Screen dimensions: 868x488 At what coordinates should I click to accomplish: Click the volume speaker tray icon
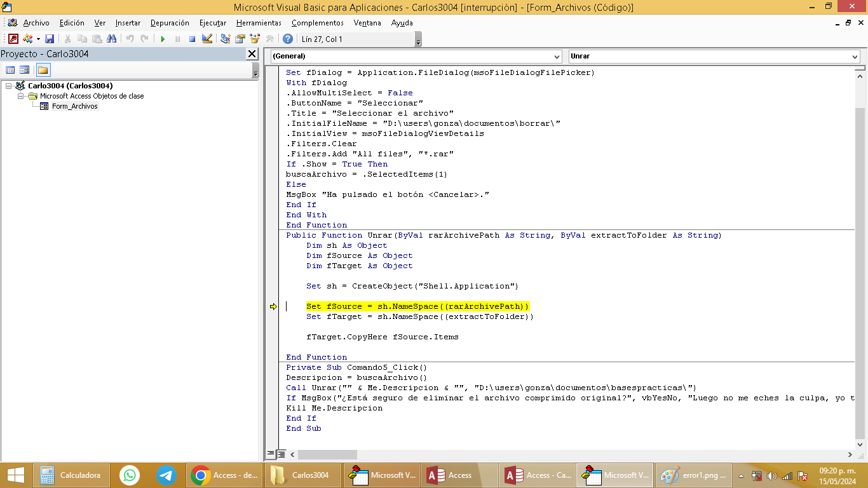(772, 475)
